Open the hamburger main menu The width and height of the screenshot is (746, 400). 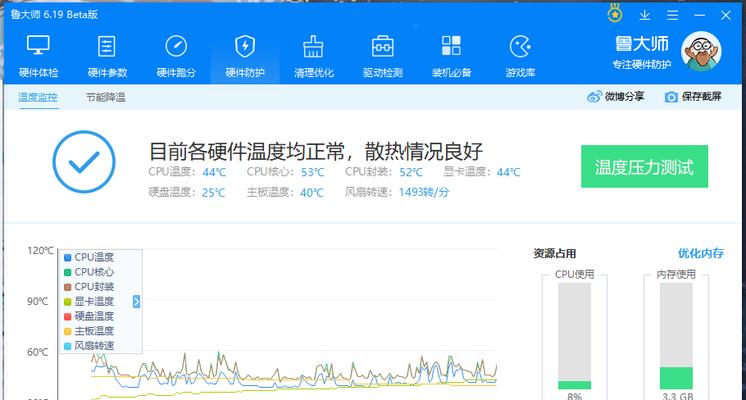point(672,15)
